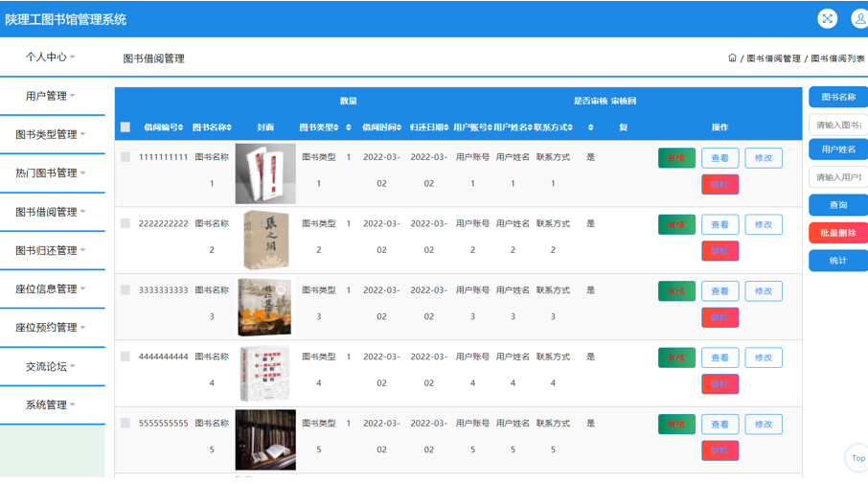
Task: Check the row 2222222222 checkbox
Action: (x=126, y=223)
